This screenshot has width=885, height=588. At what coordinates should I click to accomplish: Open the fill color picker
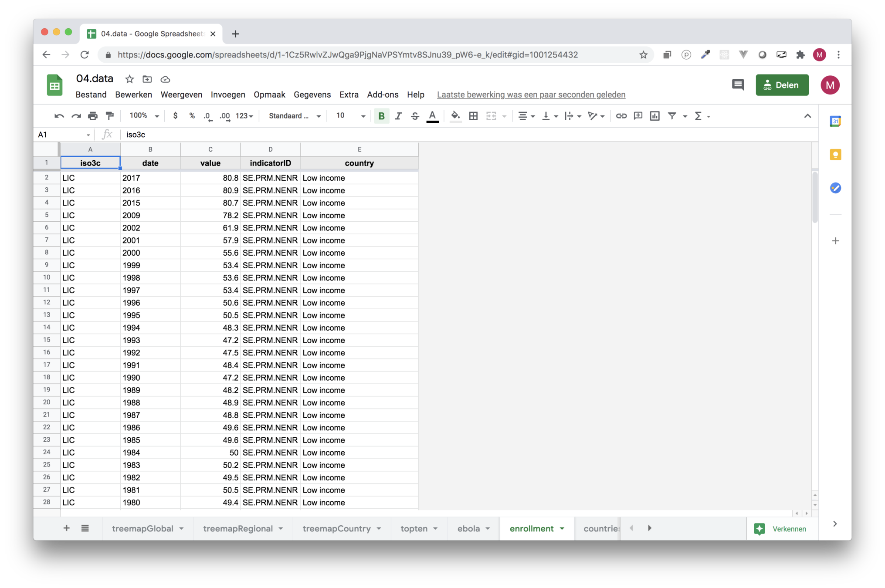(x=455, y=116)
